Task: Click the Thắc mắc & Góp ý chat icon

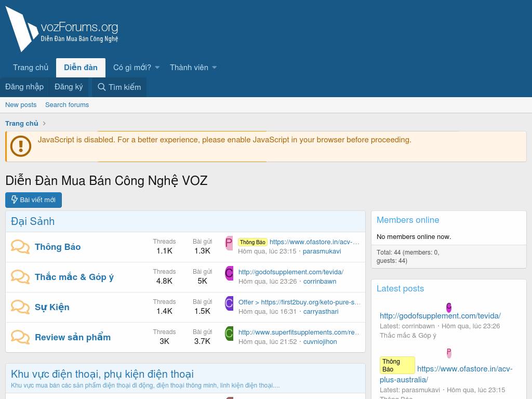Action: (20, 277)
